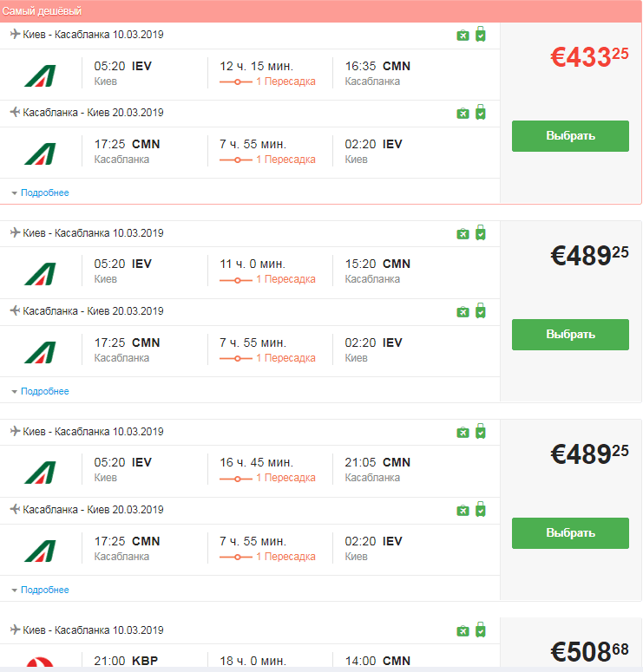
Task: Click Выбрать for the third offer arriving 21:05
Action: (x=570, y=532)
